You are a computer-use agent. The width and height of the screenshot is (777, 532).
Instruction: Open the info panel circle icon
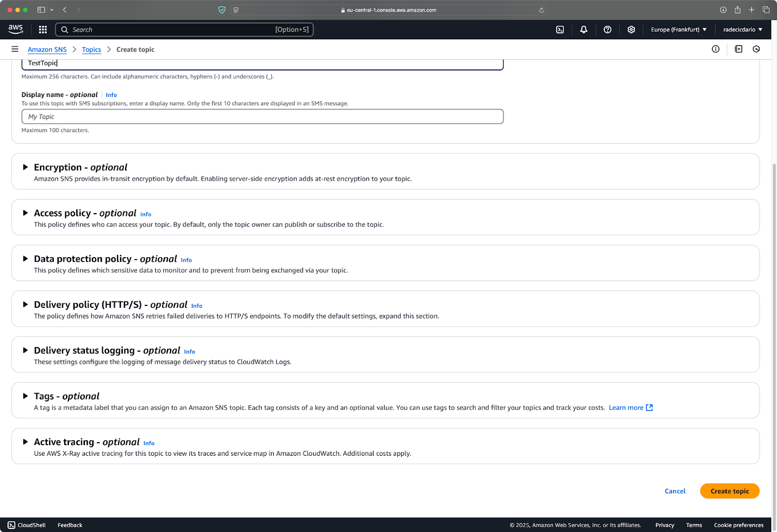[715, 49]
